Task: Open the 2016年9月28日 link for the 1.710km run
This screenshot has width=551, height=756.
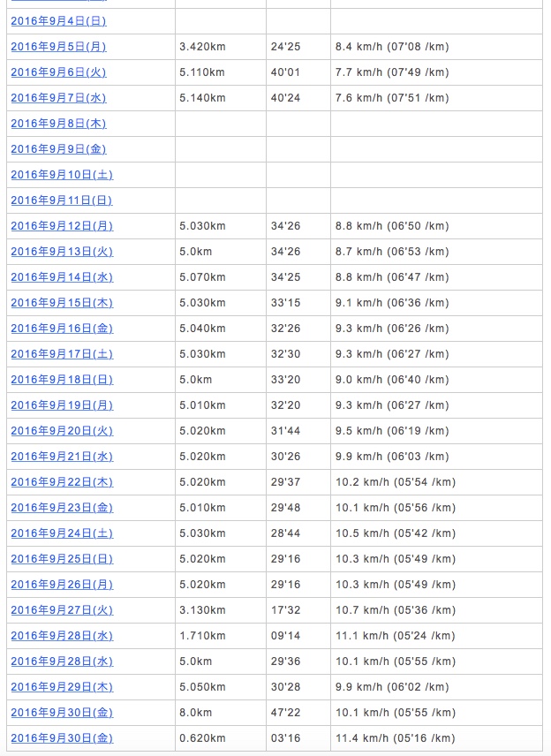Action: click(x=62, y=636)
